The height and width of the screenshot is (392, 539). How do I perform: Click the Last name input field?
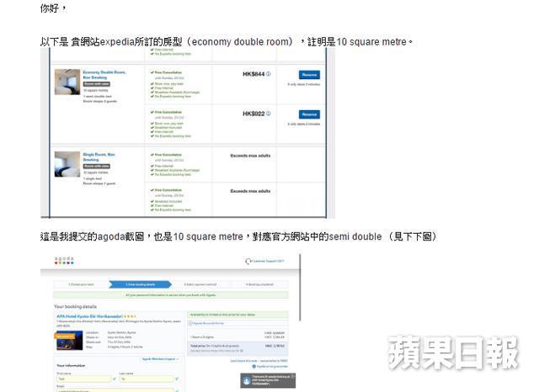click(147, 379)
